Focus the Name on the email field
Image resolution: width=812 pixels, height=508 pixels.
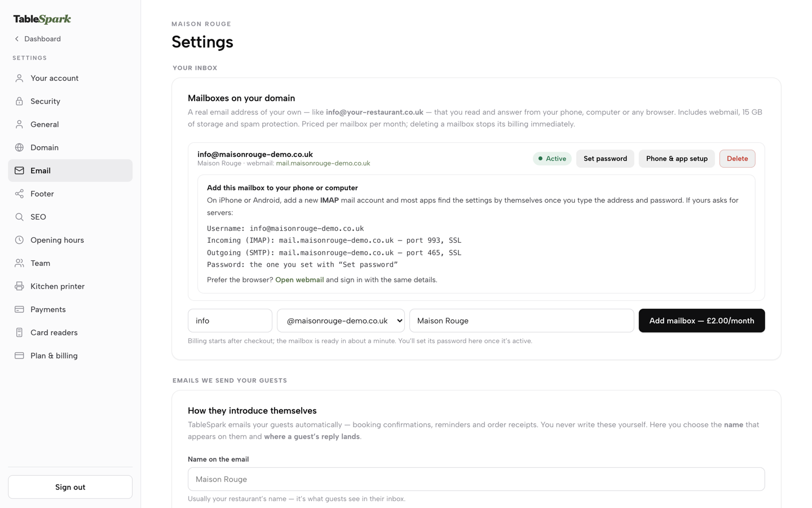pos(476,479)
